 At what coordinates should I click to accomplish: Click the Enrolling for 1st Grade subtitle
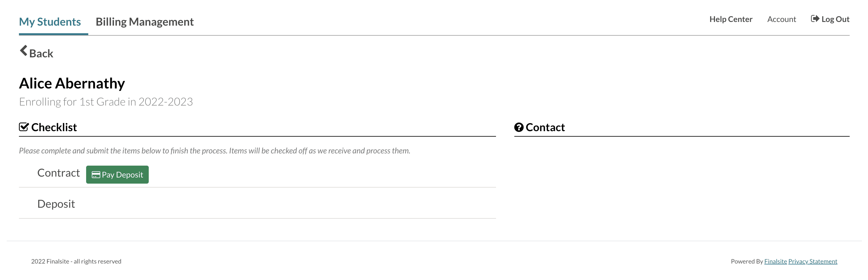106,102
